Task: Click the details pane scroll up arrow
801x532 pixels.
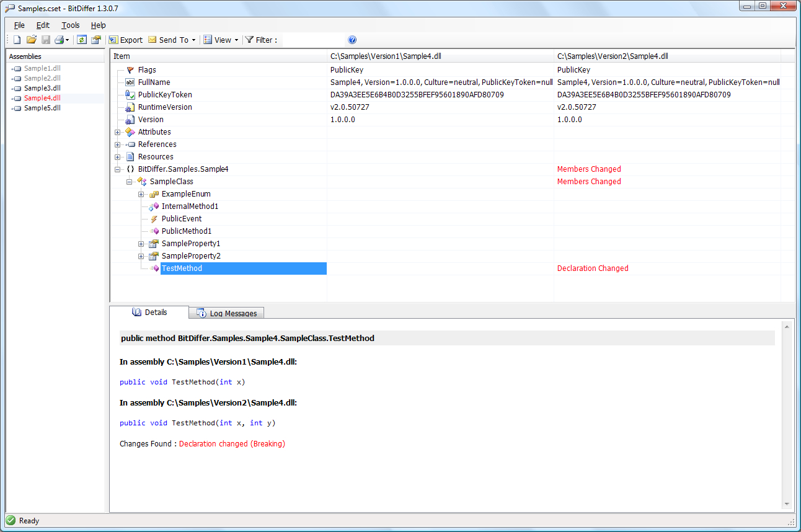Action: pyautogui.click(x=787, y=326)
